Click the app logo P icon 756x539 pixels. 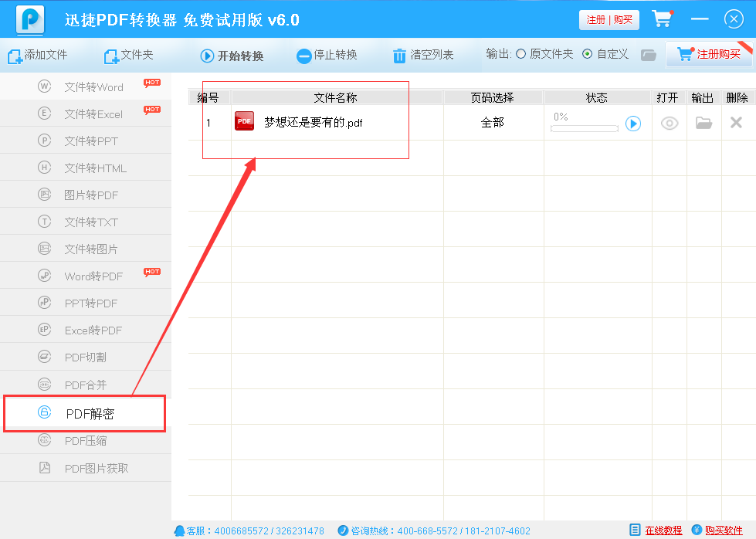point(30,20)
